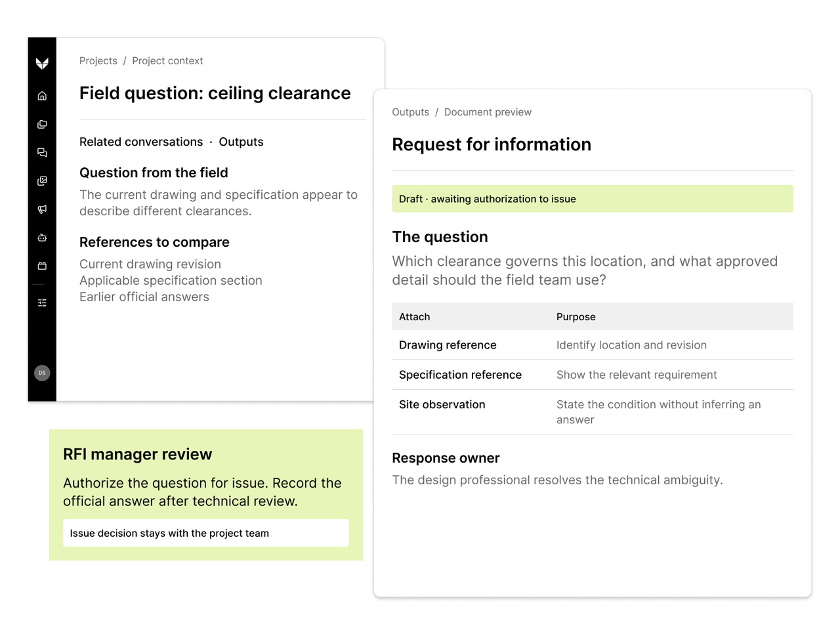The width and height of the screenshot is (840, 630).
Task: Click 'Identify location and revision' cell
Action: [x=631, y=345]
